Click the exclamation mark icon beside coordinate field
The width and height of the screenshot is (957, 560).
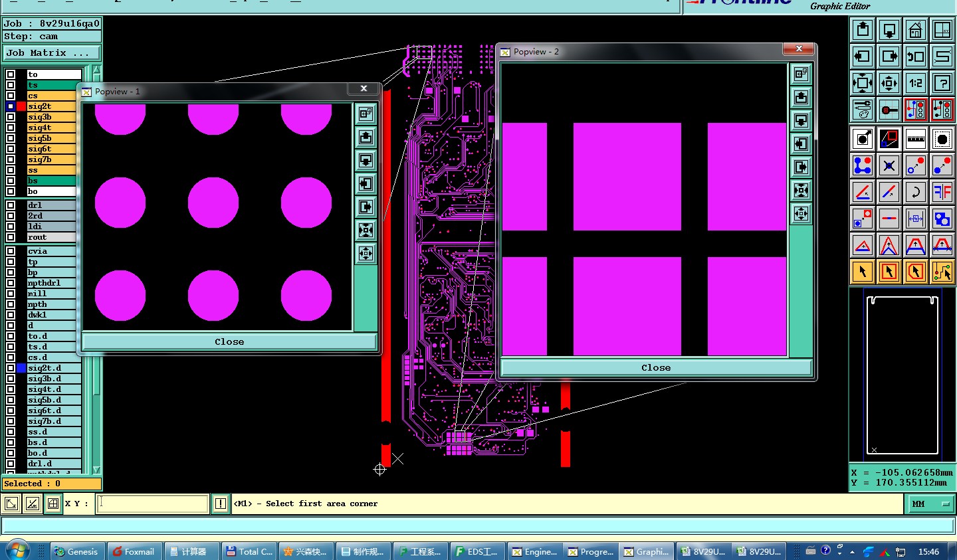[x=221, y=504]
